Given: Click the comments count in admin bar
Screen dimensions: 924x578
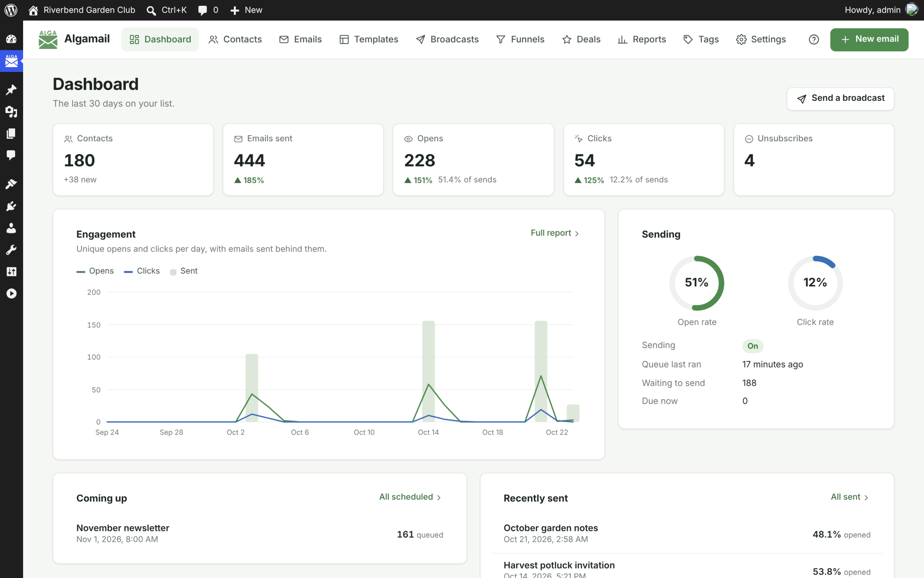Looking at the screenshot, I should pyautogui.click(x=208, y=10).
